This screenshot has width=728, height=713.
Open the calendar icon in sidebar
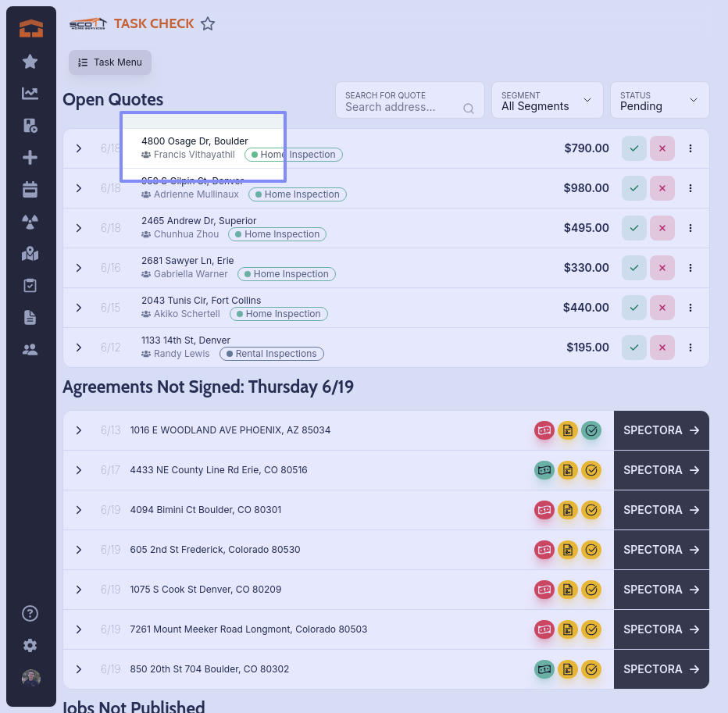(30, 190)
